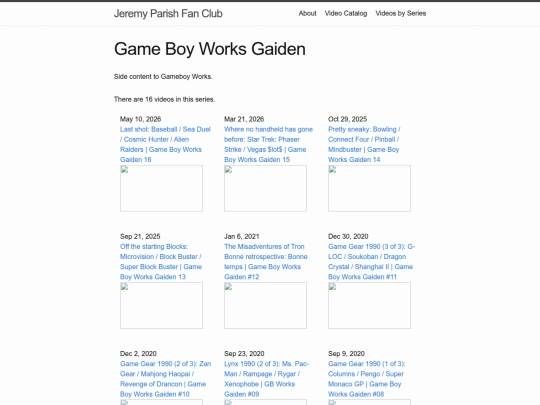Click the thumbnail for Gaiden 13 video
540x405 pixels.
point(161,305)
